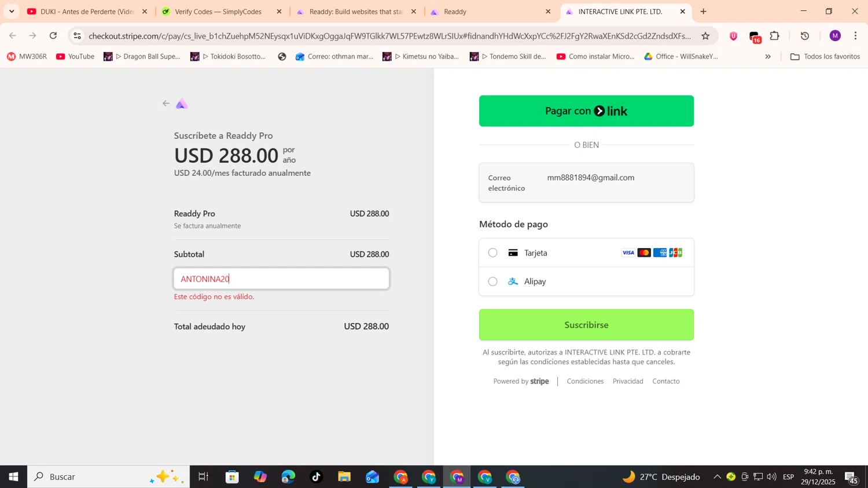Open Privacidad link in footer
The width and height of the screenshot is (868, 488).
(x=628, y=381)
